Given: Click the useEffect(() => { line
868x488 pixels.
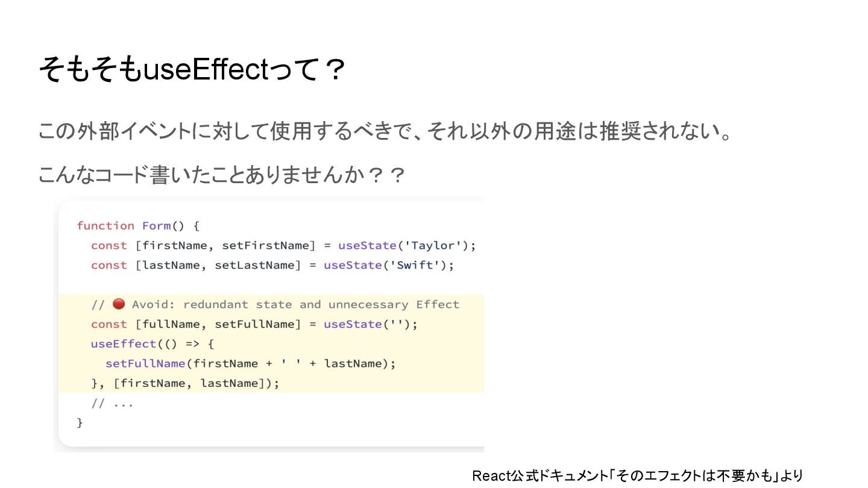Looking at the screenshot, I should 152,344.
